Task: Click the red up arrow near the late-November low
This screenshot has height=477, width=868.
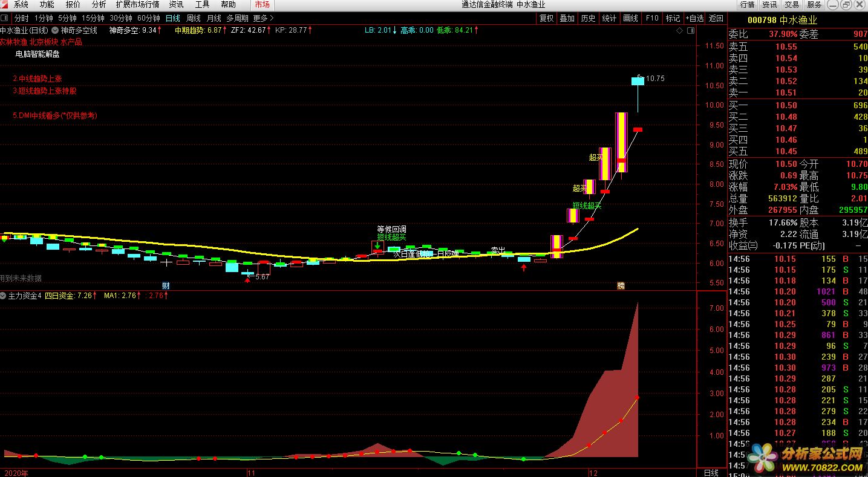Action: tap(523, 267)
